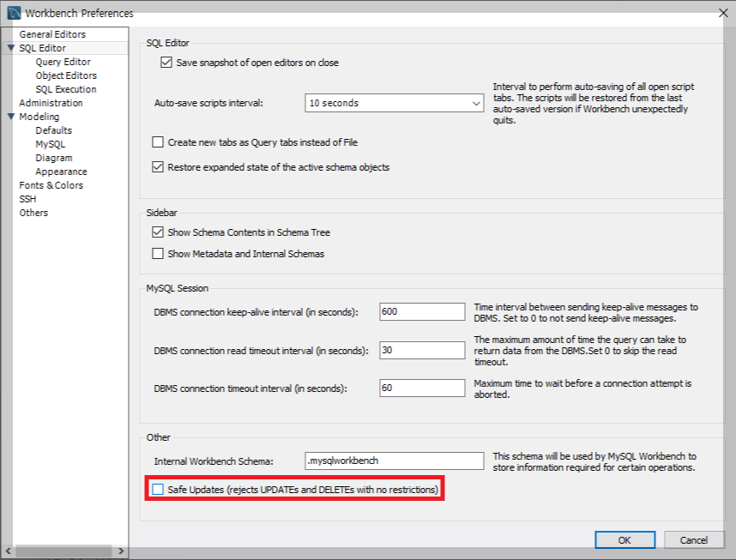Click the Cancel button
736x560 pixels.
694,539
